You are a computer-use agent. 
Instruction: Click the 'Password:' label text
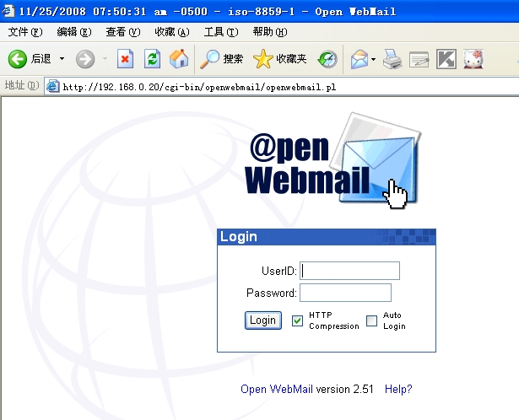(x=272, y=293)
